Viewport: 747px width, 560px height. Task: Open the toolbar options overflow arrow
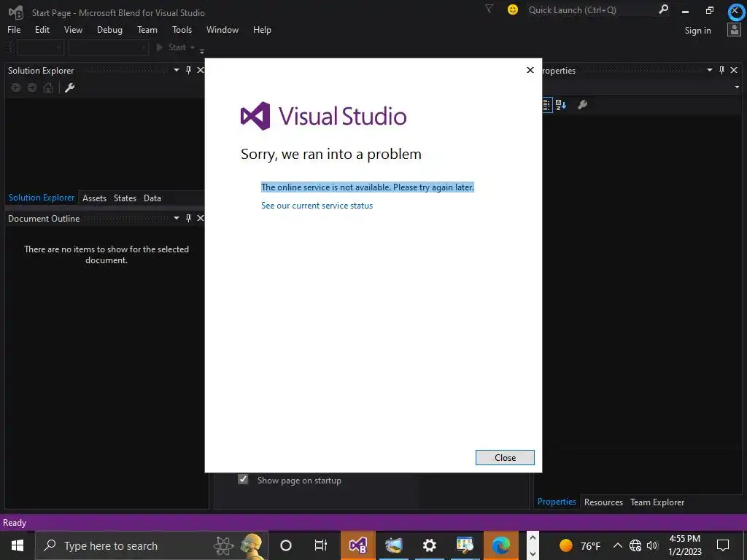point(202,50)
